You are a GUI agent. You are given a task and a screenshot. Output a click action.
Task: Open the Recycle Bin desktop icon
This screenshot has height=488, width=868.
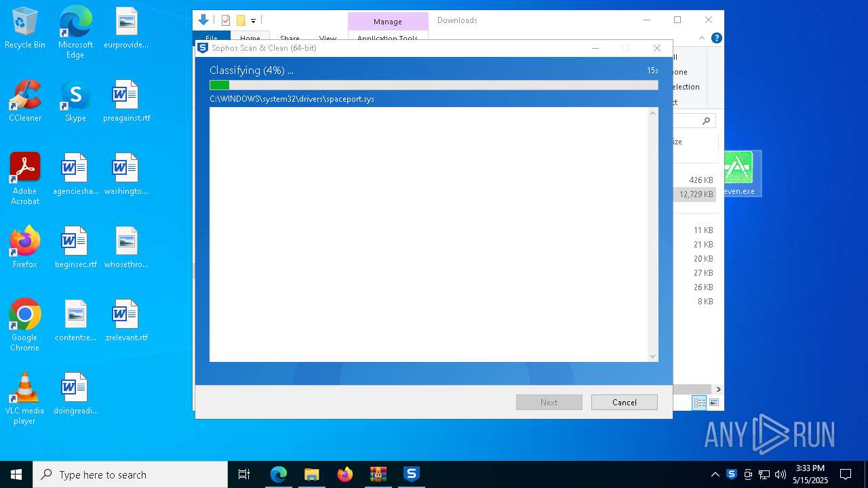point(25,28)
